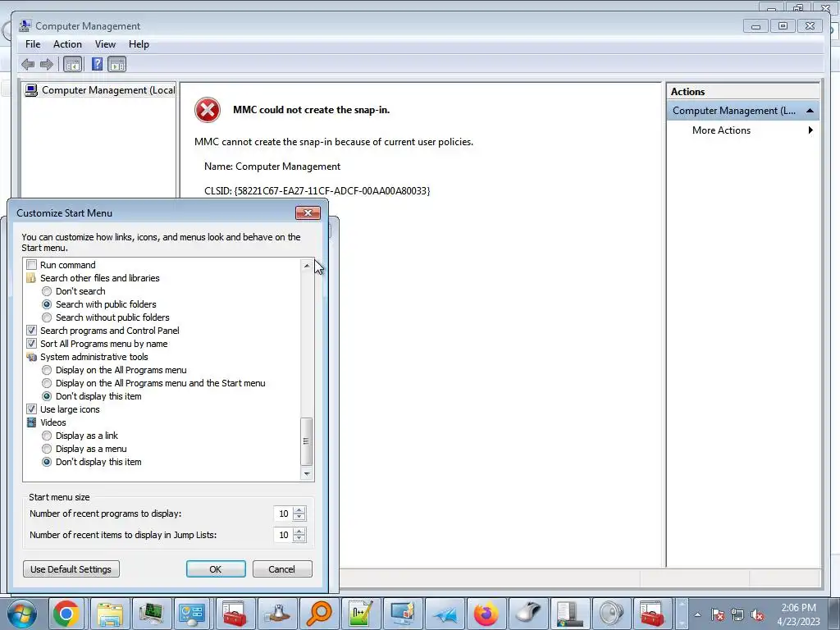Click Use Default Settings button

[71, 569]
